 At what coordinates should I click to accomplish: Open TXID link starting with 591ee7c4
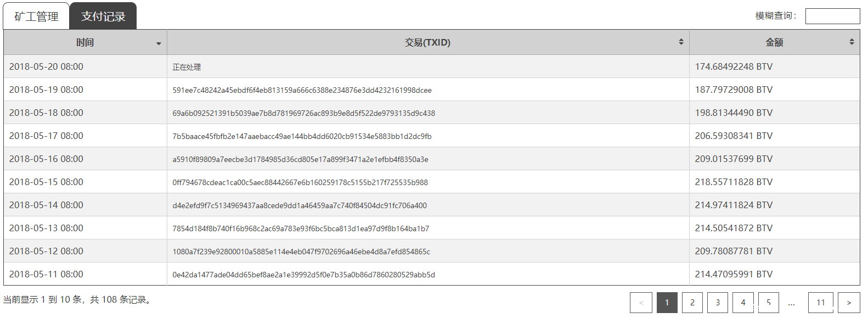[x=302, y=90]
